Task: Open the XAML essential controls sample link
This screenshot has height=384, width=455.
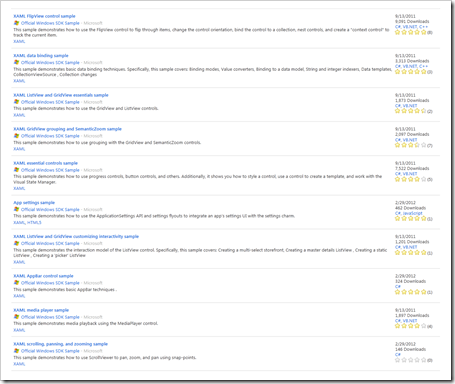Action: click(x=45, y=163)
